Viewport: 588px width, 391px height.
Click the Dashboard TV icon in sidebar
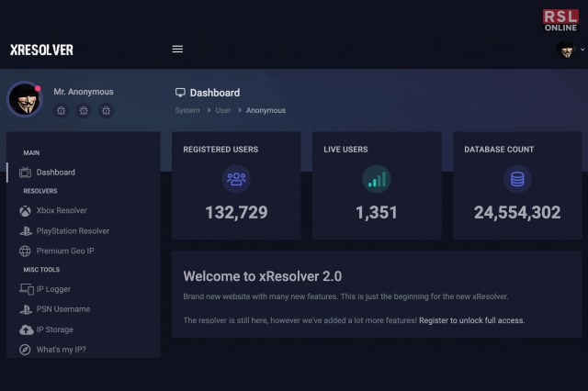tap(25, 173)
